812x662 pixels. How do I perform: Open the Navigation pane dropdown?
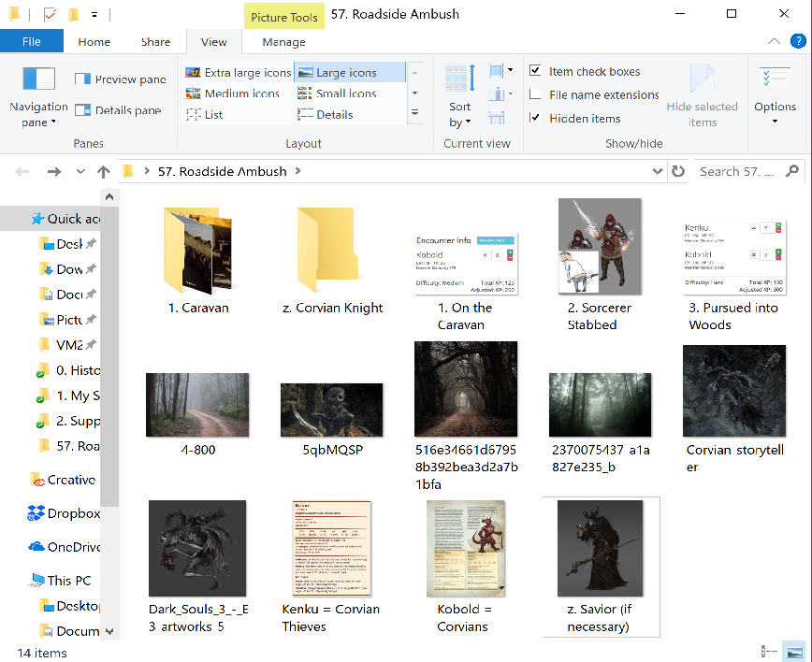pos(39,96)
